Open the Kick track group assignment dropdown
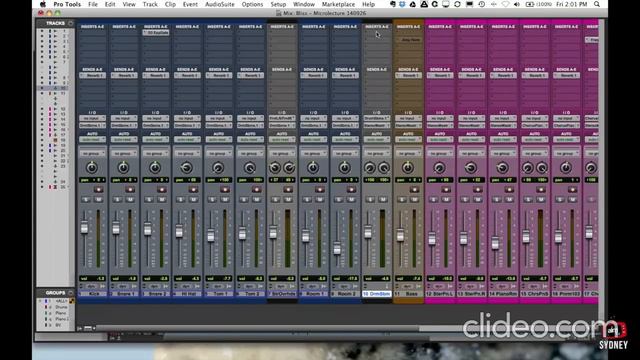 tap(92, 153)
